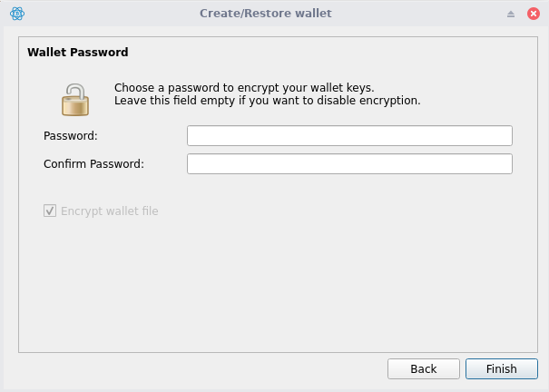Go to previous step with Back
Screen dimensions: 549x392
423,369
